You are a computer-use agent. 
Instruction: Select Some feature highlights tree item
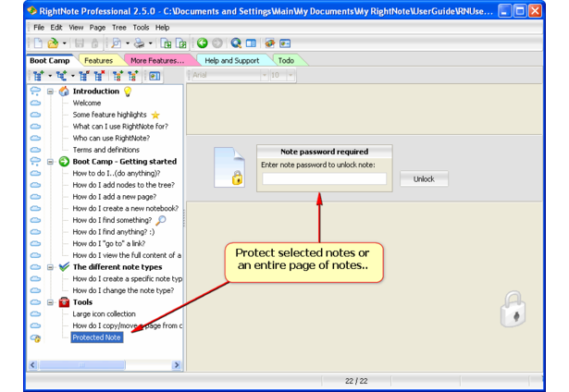pos(109,115)
